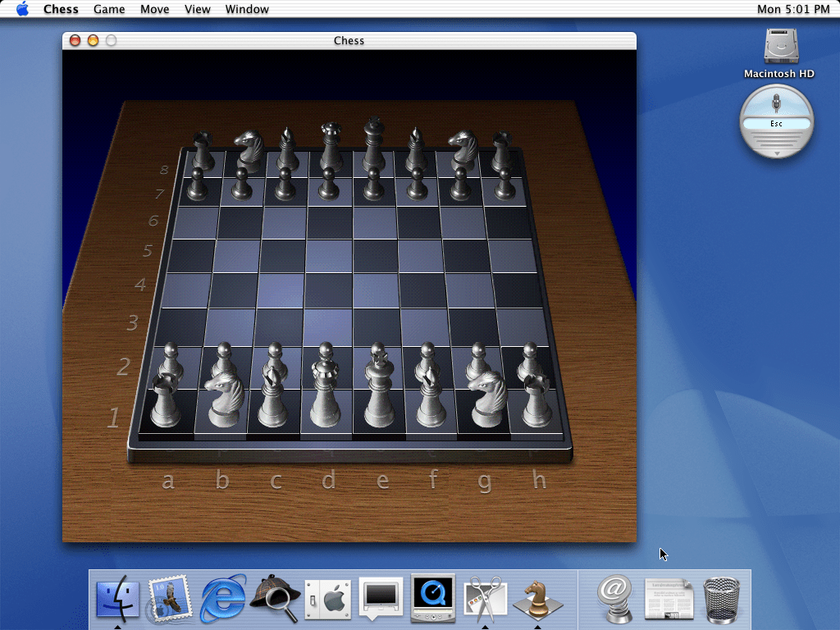
Task: Expand the speech feedback window triangle
Action: click(777, 153)
